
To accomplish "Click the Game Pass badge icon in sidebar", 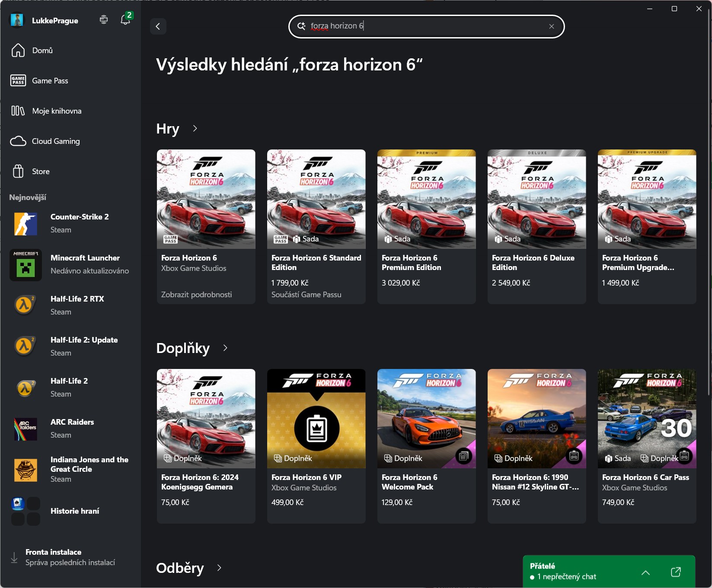I will [x=18, y=81].
